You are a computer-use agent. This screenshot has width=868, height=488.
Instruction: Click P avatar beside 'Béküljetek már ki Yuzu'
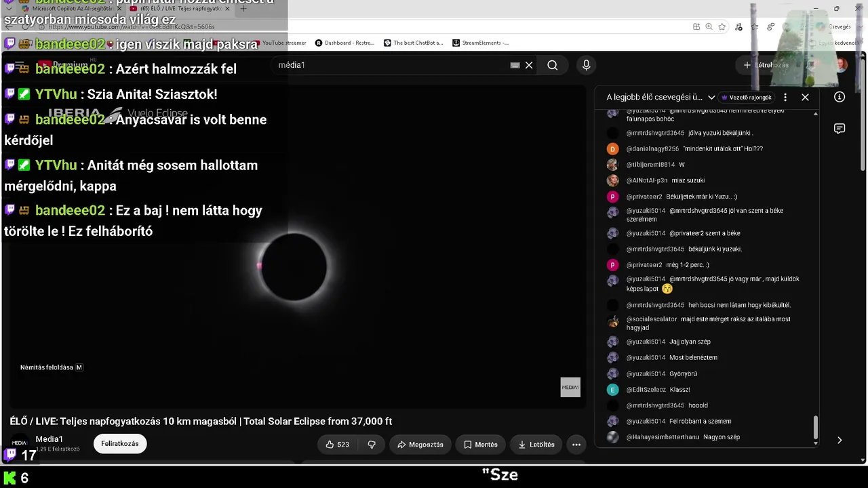612,197
